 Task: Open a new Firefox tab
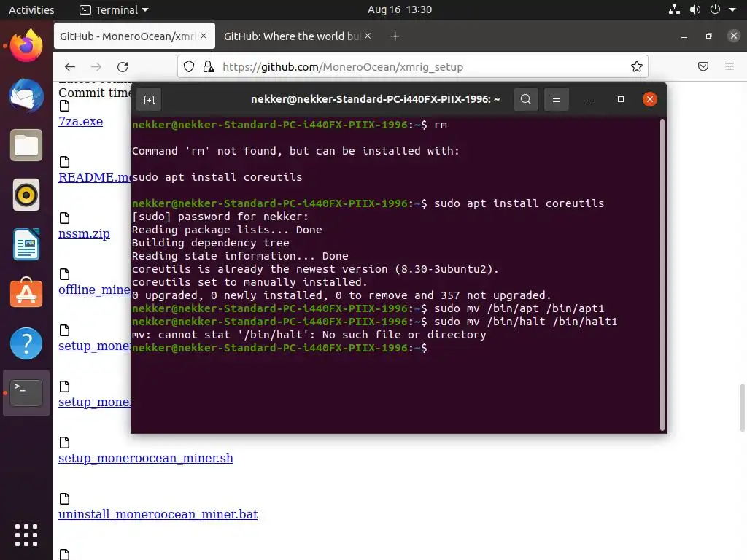click(x=395, y=36)
